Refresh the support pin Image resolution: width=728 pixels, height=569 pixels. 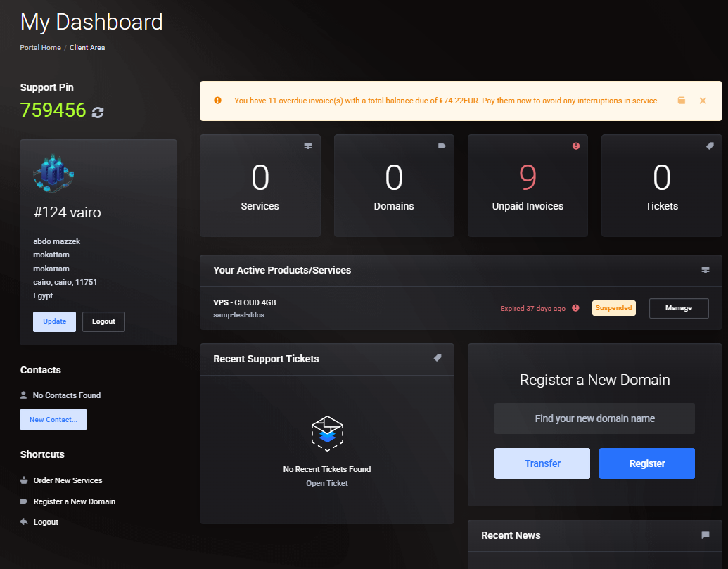click(98, 113)
